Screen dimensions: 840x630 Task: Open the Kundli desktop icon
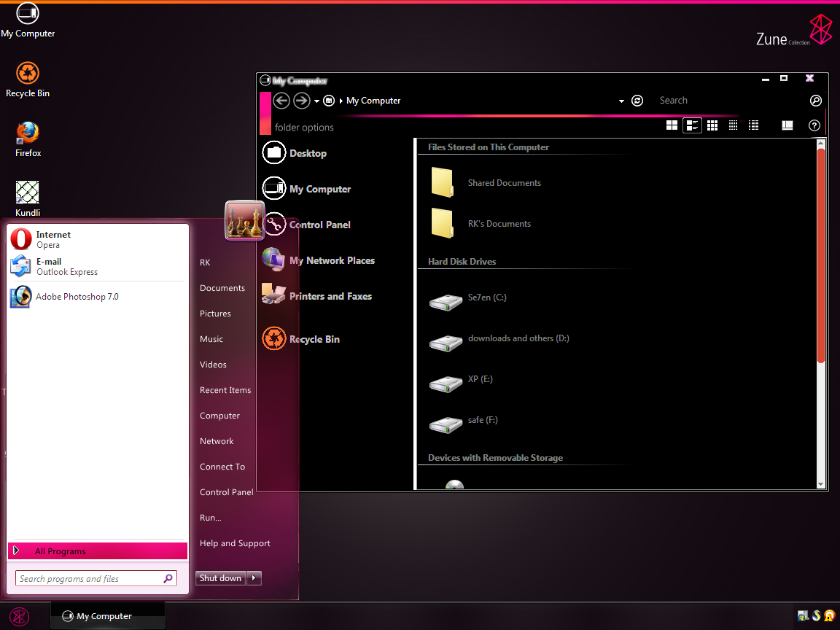click(x=28, y=192)
